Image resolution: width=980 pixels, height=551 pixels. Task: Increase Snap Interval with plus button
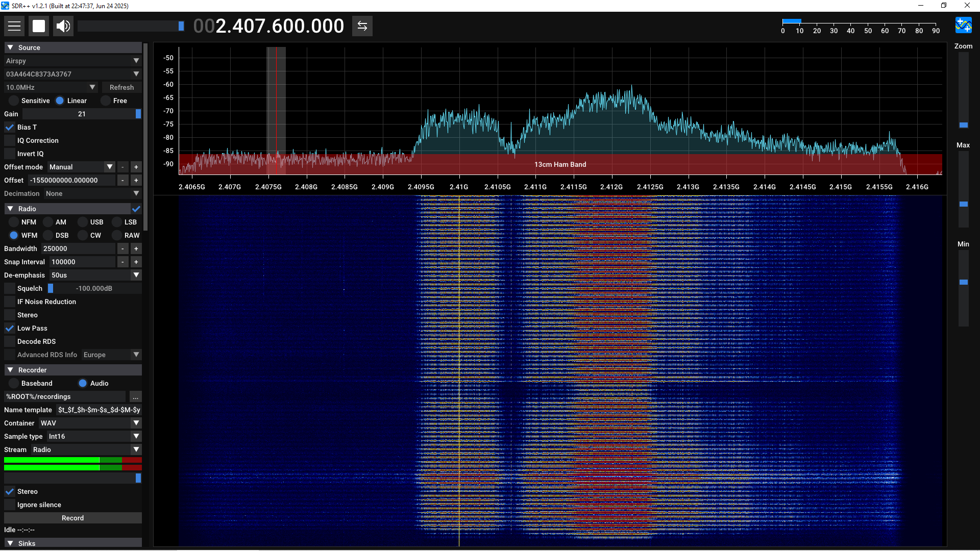point(136,262)
